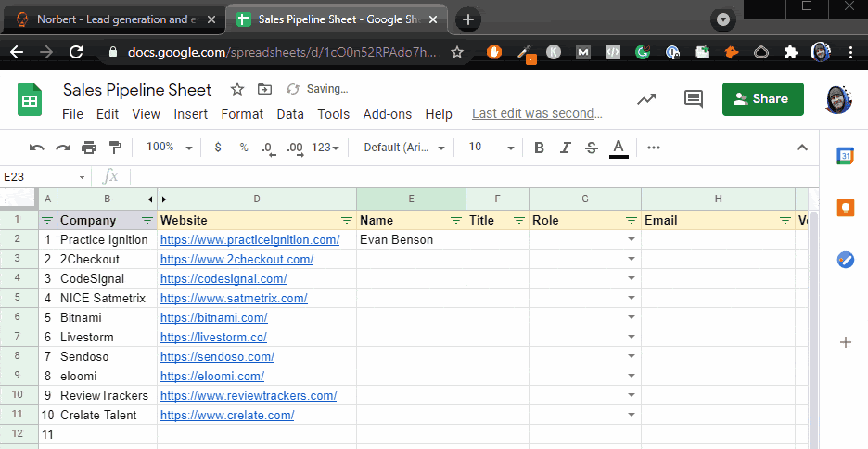This screenshot has width=868, height=449.
Task: Open Role dropdown for Practice Ignition row
Action: [x=632, y=239]
